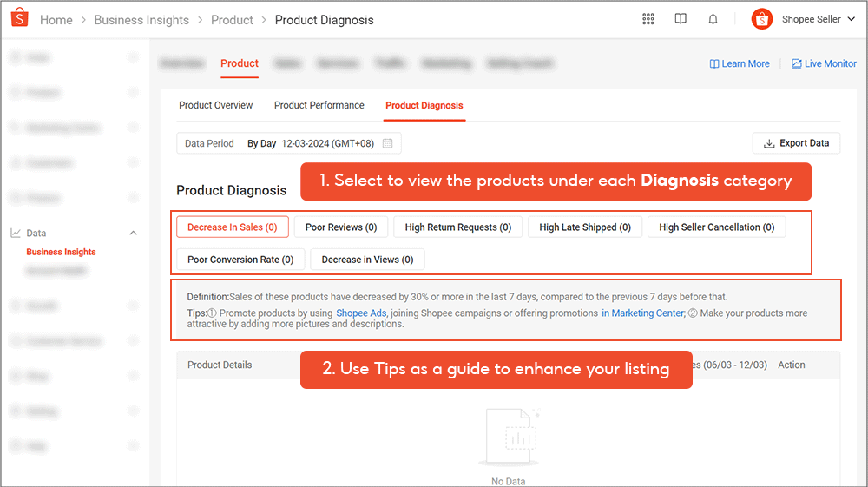868x487 pixels.
Task: Select the Product top tab
Action: click(x=240, y=63)
